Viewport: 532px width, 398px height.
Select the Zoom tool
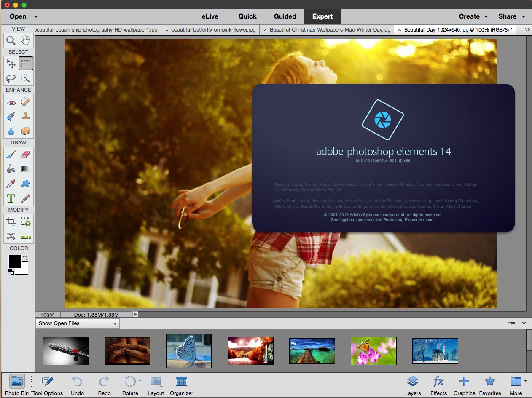click(x=11, y=40)
